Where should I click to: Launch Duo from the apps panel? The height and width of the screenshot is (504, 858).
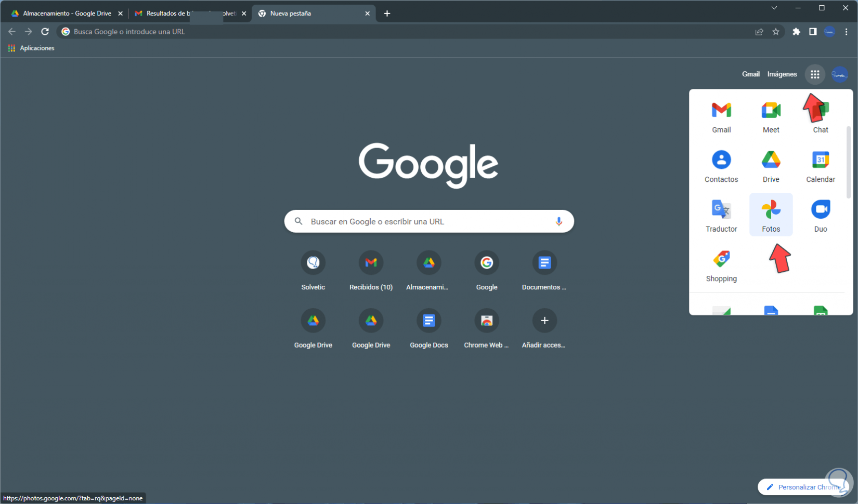coord(821,217)
